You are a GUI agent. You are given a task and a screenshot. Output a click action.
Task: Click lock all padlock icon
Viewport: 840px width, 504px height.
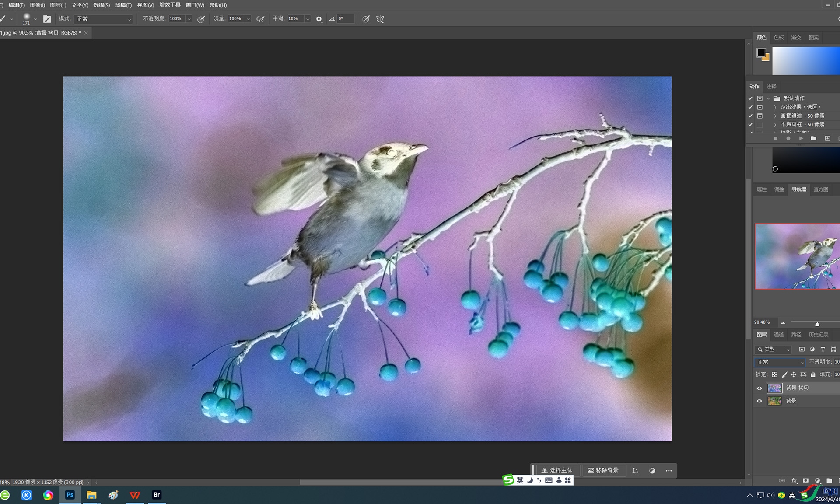813,374
